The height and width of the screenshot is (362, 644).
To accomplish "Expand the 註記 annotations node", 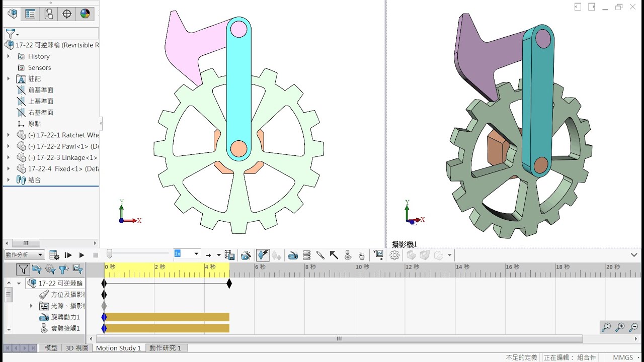I will click(x=8, y=78).
